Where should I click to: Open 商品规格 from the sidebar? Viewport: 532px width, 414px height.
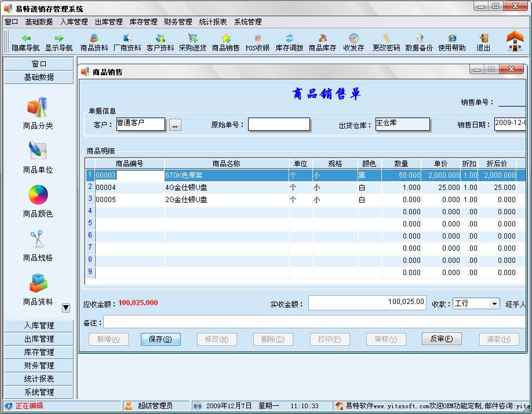(x=37, y=243)
